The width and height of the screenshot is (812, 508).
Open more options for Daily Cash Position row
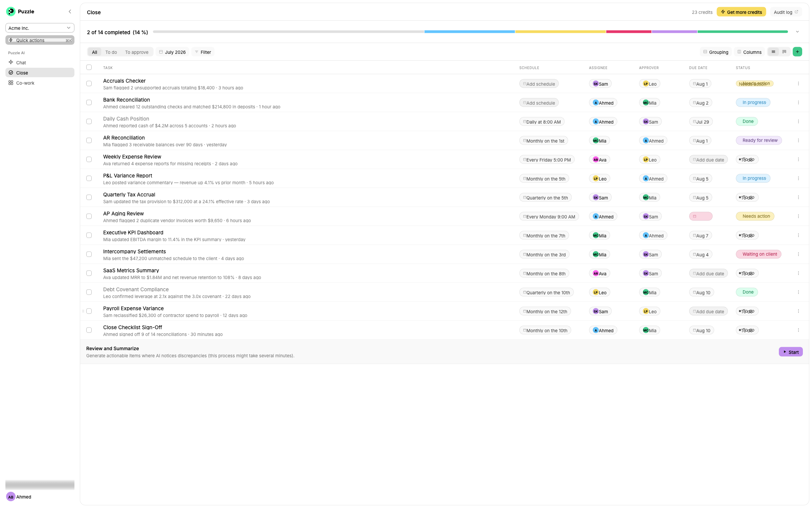coord(798,122)
